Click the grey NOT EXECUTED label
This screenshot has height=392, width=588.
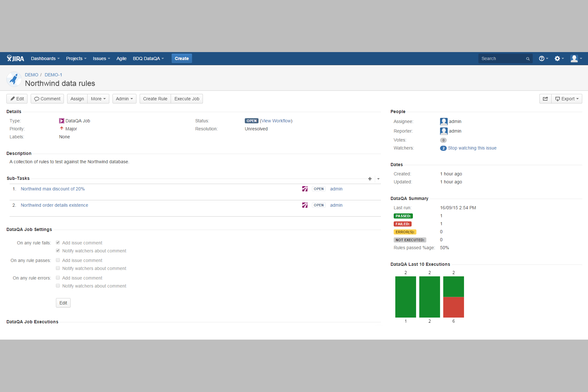pyautogui.click(x=410, y=240)
